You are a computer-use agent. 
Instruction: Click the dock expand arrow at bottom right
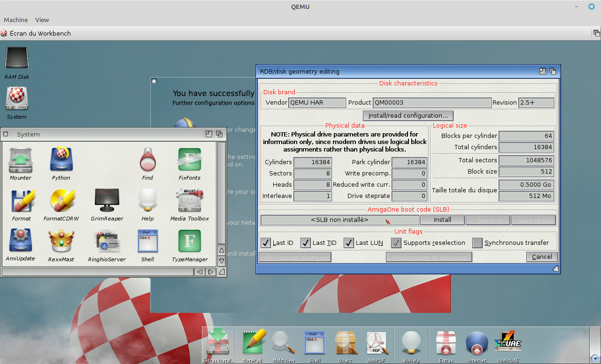[595, 358]
